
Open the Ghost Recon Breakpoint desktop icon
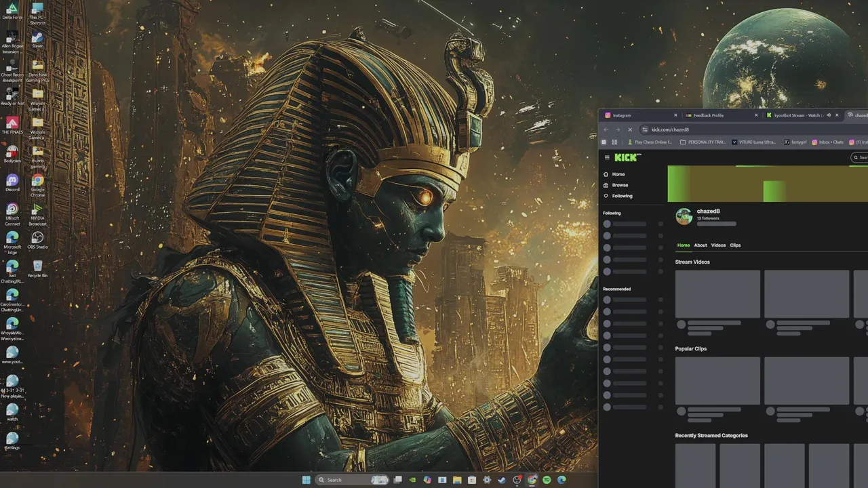coord(12,72)
